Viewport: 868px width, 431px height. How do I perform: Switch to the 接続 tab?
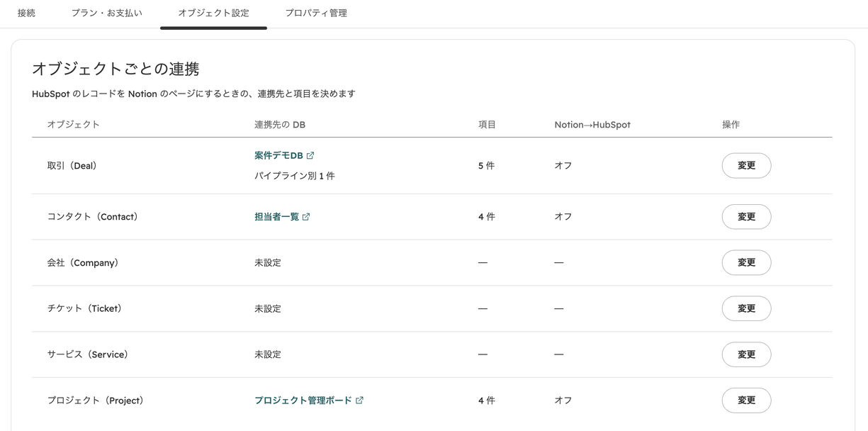(26, 13)
